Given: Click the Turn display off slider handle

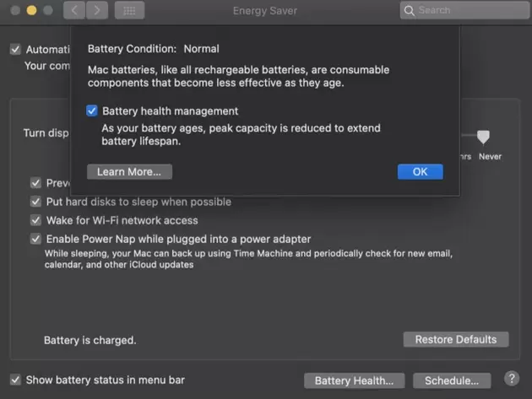Looking at the screenshot, I should pos(483,137).
